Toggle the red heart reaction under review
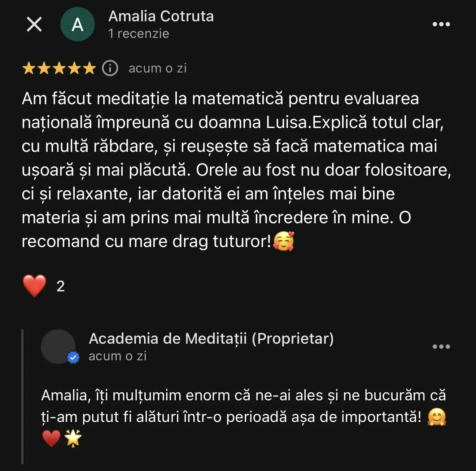The image size is (476, 471). (x=34, y=286)
